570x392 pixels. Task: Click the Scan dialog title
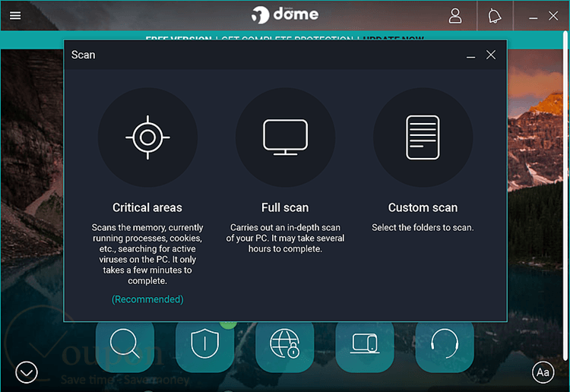(84, 55)
